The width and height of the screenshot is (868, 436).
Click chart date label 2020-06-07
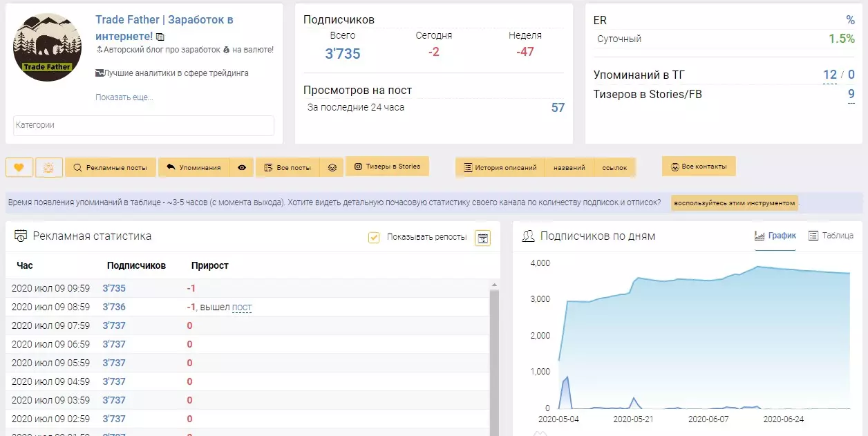708,419
